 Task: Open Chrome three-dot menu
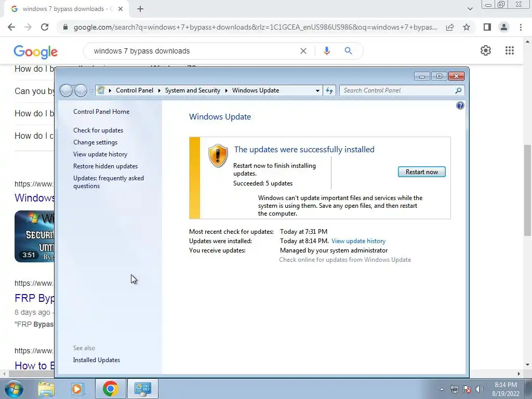coord(521,27)
